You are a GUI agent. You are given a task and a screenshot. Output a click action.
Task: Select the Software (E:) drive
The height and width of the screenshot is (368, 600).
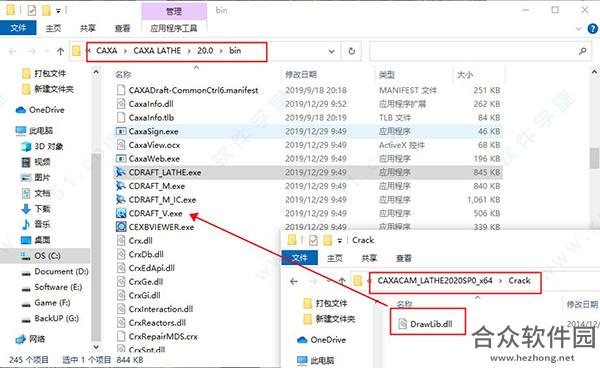pos(58,287)
